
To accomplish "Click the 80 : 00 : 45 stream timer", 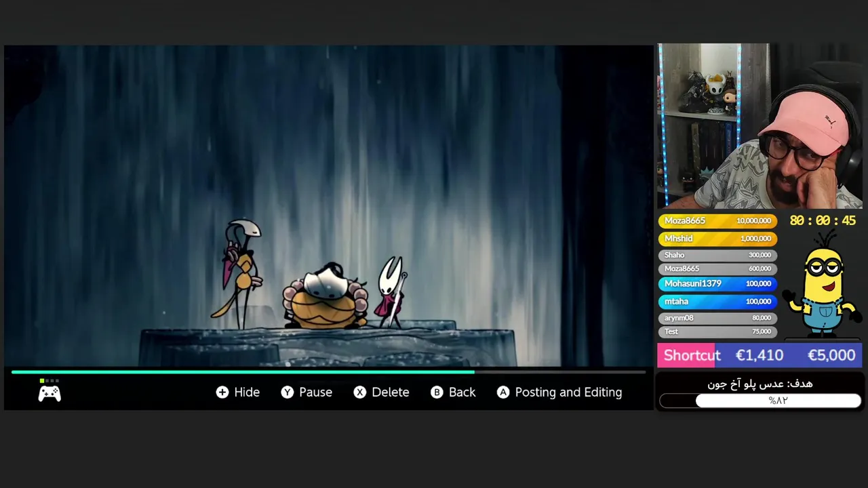I will 823,221.
